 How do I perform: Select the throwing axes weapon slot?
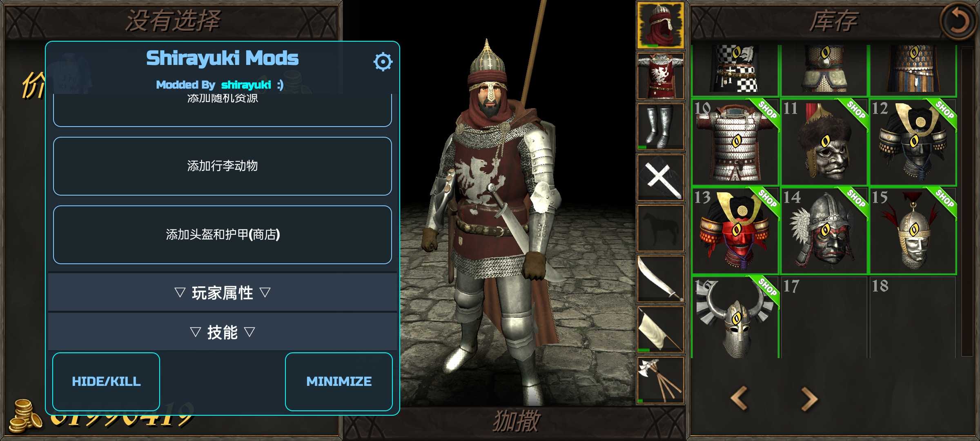click(660, 380)
